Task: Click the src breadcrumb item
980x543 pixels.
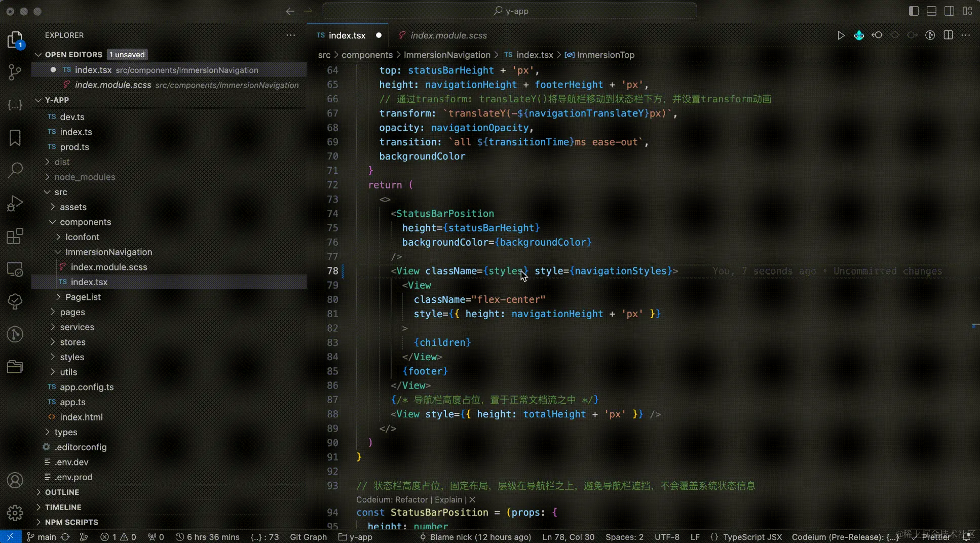Action: coord(324,55)
